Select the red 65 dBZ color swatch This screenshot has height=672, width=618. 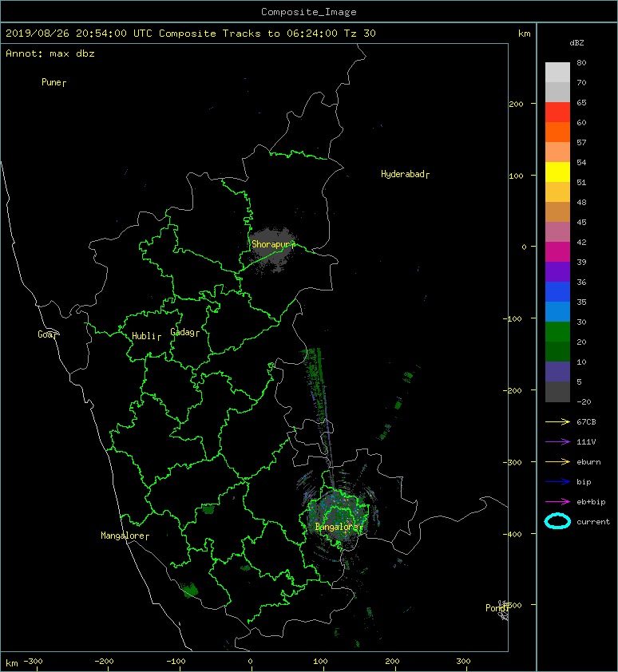point(557,112)
